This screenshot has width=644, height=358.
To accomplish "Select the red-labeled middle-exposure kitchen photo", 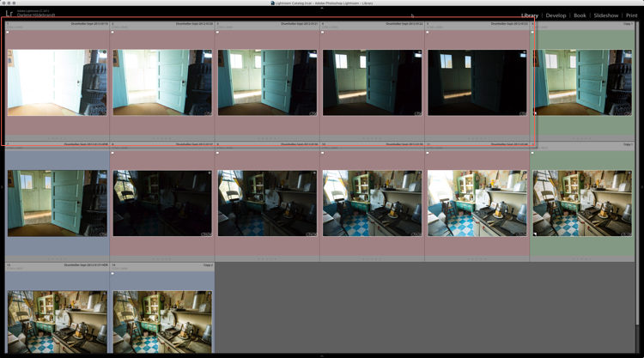I will coord(372,203).
